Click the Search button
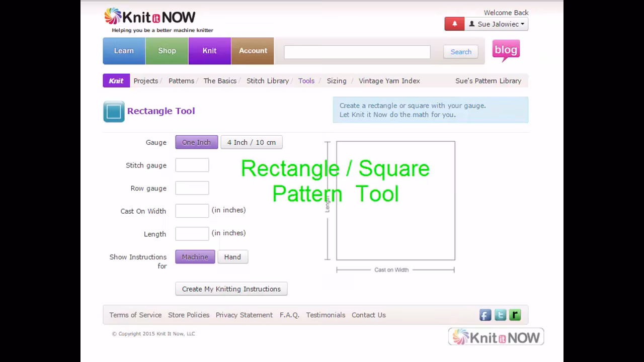Image resolution: width=644 pixels, height=362 pixels. [x=461, y=52]
